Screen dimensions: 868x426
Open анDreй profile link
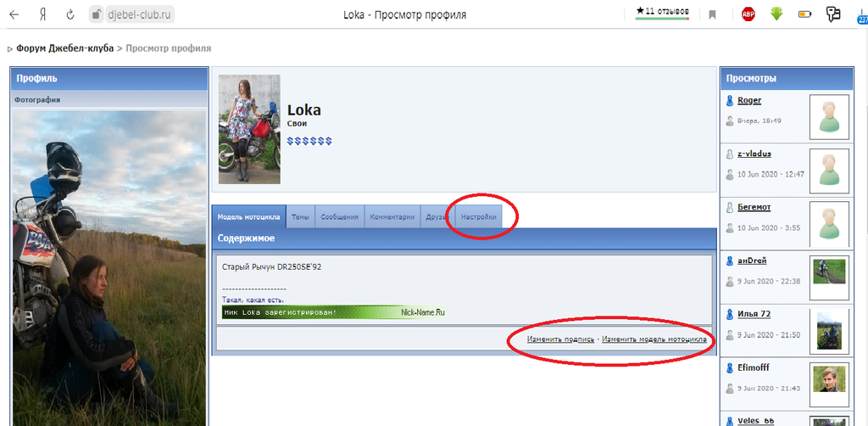[x=752, y=261]
